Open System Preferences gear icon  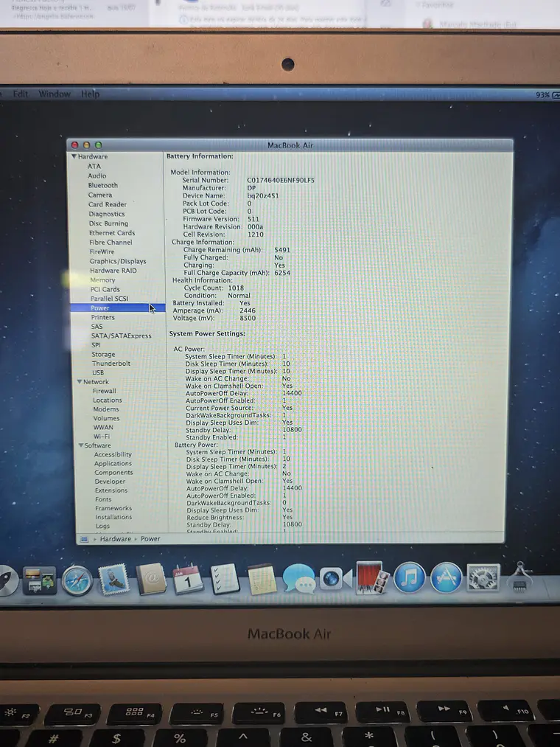[x=483, y=577]
